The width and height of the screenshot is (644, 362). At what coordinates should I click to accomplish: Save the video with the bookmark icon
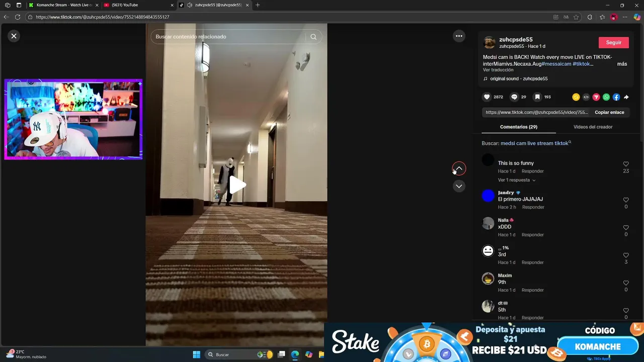pos(537,97)
